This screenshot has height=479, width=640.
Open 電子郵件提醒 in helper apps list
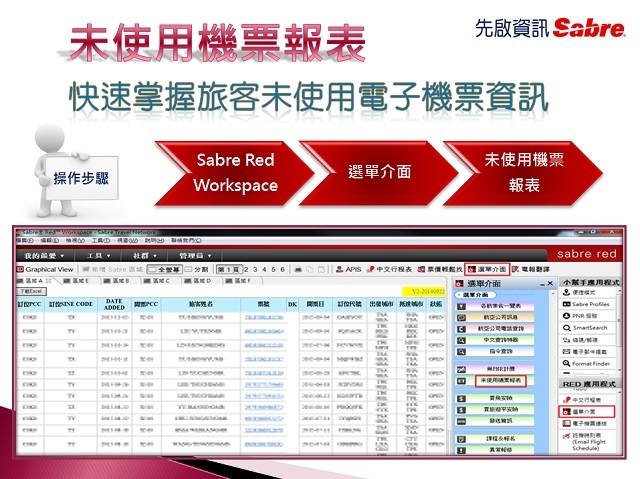coord(585,352)
